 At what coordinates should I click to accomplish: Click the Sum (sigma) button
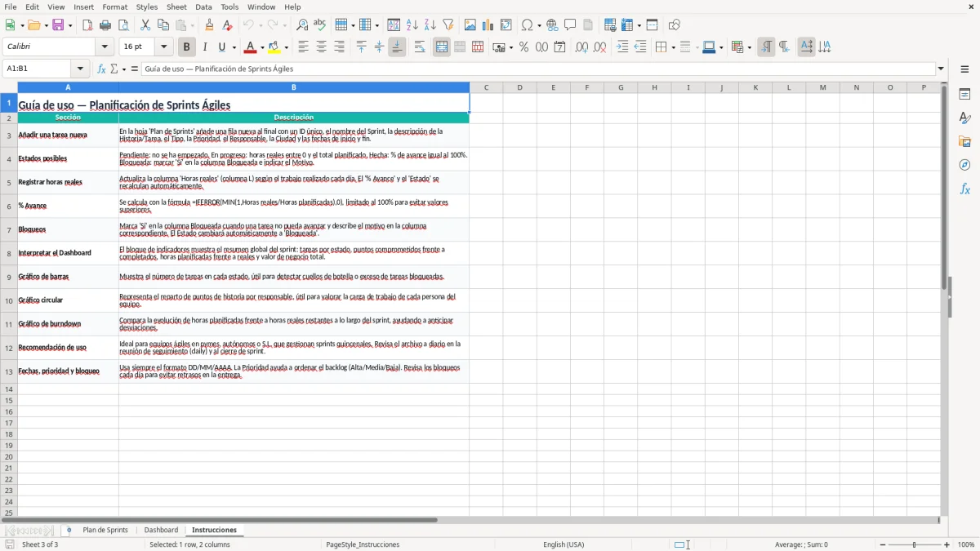click(x=114, y=69)
